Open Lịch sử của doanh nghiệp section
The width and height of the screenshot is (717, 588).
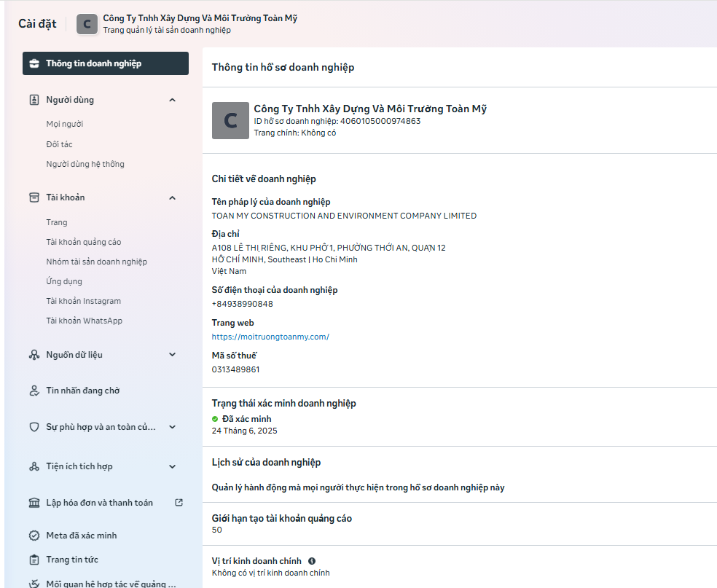click(x=266, y=462)
